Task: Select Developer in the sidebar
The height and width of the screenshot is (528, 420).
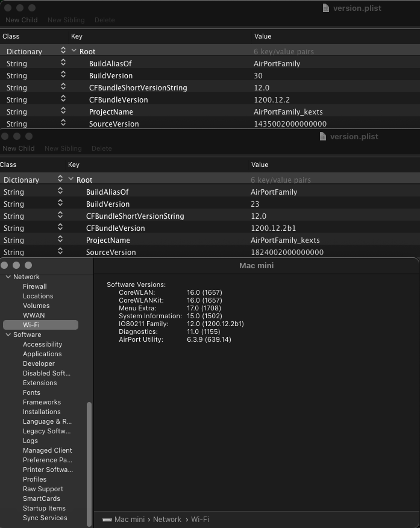Action: coord(39,363)
